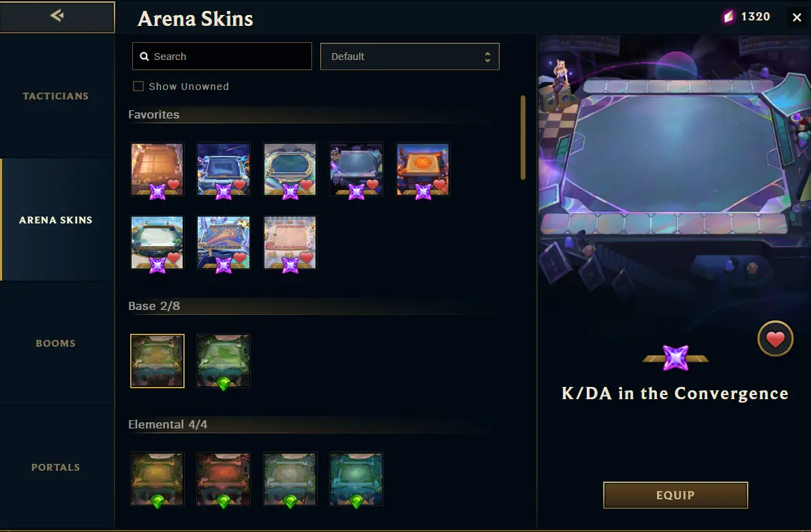Click the purple currency gem icon

729,17
